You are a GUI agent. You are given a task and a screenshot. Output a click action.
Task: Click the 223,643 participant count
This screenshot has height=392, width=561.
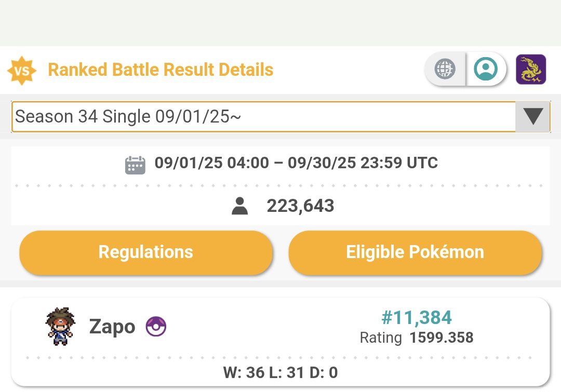click(300, 206)
